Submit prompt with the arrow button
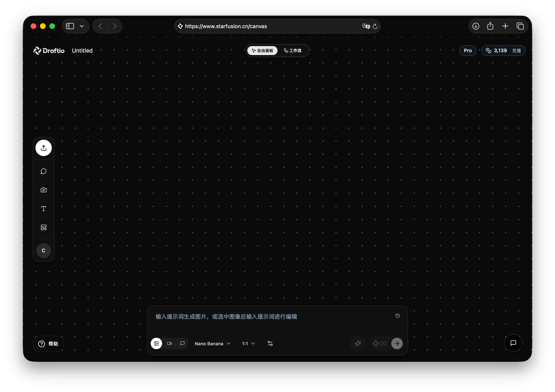Screen dimensions: 555x392 397,343
